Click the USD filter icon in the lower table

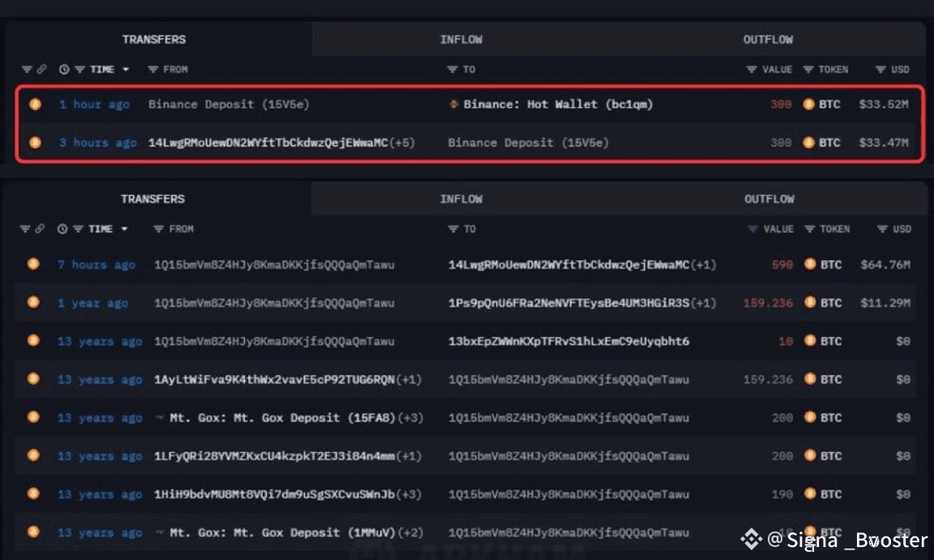882,229
